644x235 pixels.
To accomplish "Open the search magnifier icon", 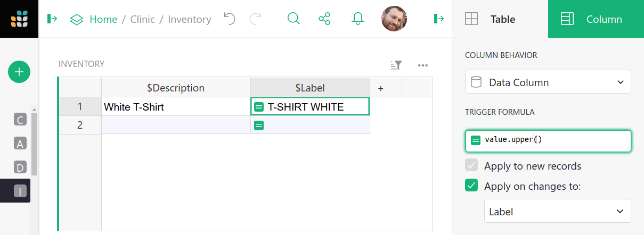I will pos(294,19).
